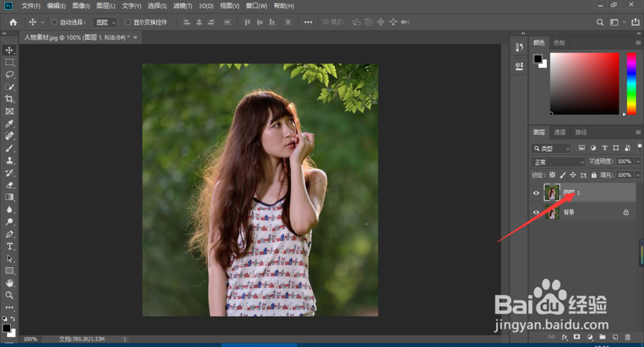Screen dimensions: 644x347
Task: Click the search icon in options bar
Action: (600, 22)
